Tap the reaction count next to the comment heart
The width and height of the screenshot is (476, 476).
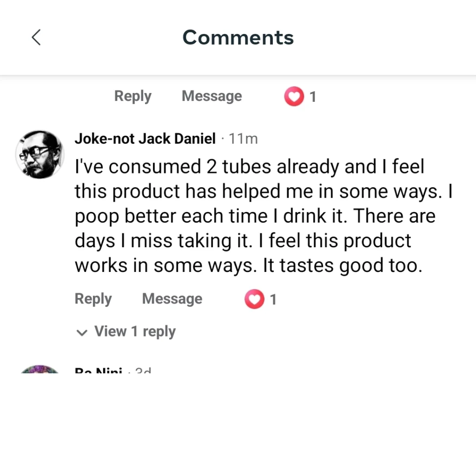pos(274,299)
